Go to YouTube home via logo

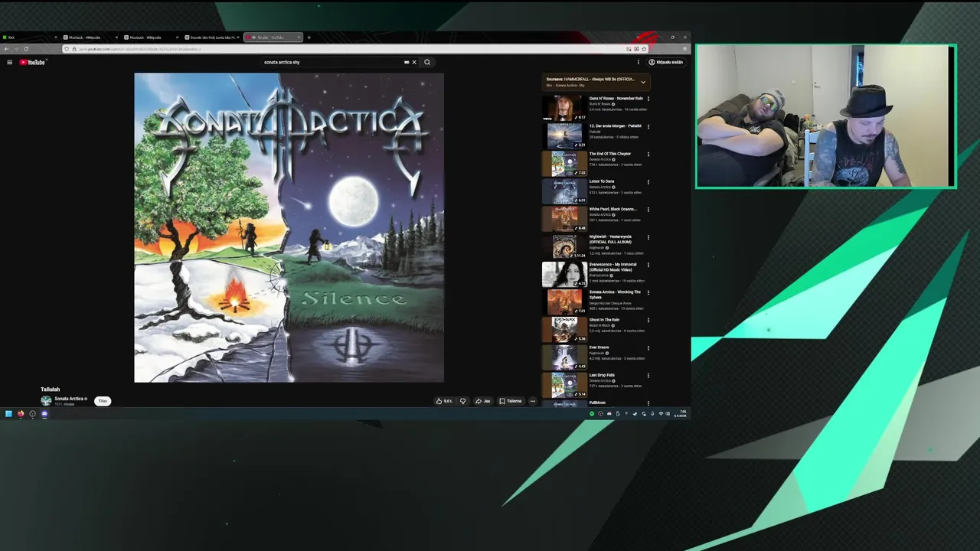tap(32, 62)
